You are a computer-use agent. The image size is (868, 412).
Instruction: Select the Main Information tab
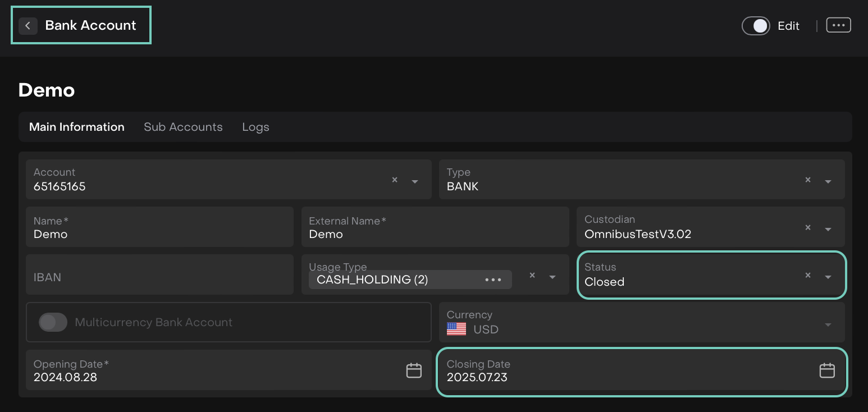pos(77,127)
